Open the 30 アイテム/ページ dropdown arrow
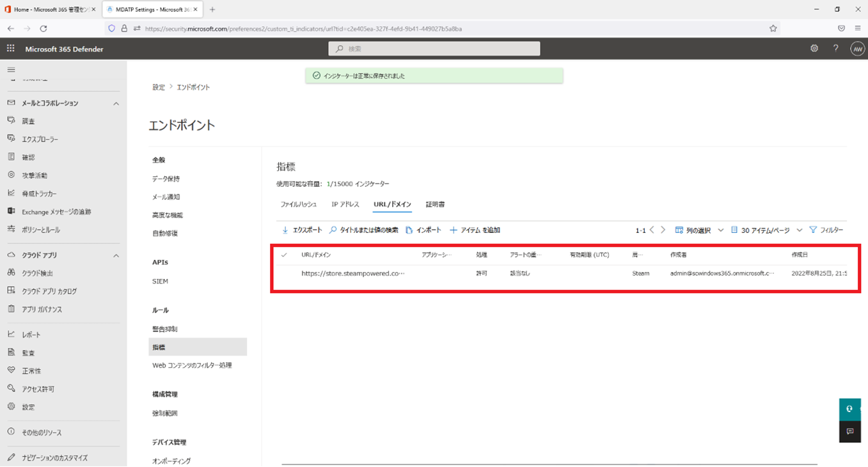868x467 pixels. [800, 230]
